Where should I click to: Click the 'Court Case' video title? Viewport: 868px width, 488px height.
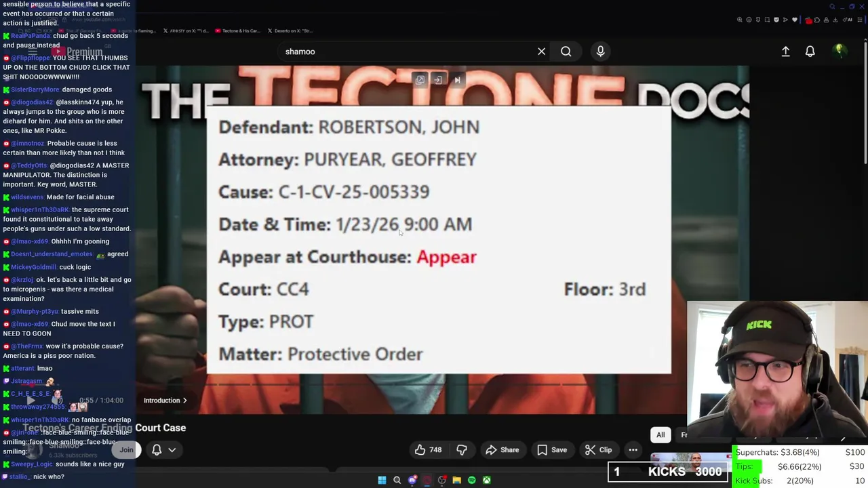click(x=161, y=428)
